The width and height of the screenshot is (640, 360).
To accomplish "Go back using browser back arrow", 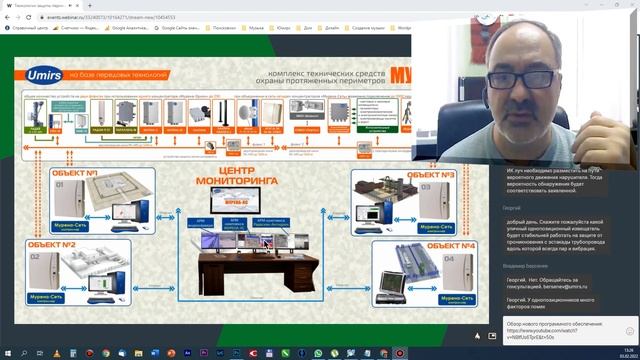I will [x=7, y=17].
